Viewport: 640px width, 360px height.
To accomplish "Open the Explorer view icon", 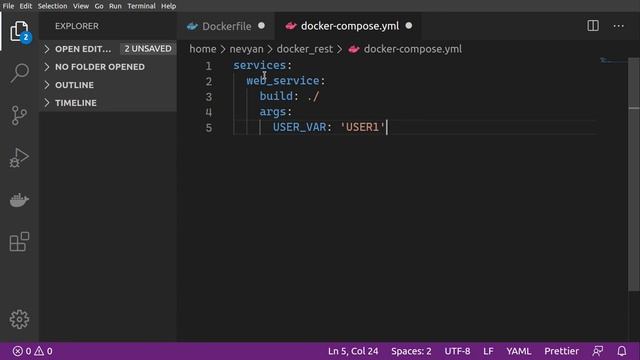I will 19,31.
